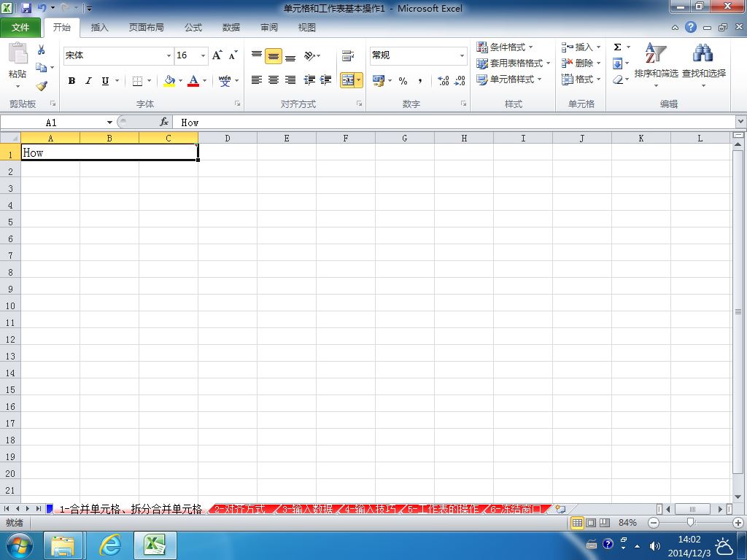Viewport: 747px width, 560px height.
Task: Open 格式 cells format dropdown
Action: [581, 79]
